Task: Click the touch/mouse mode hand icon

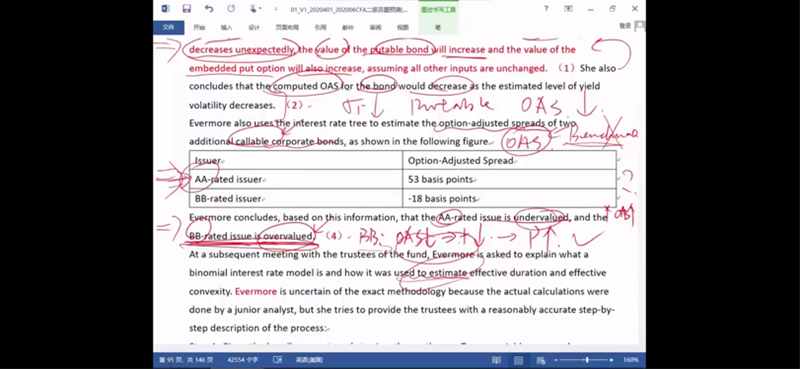Action: (x=252, y=9)
